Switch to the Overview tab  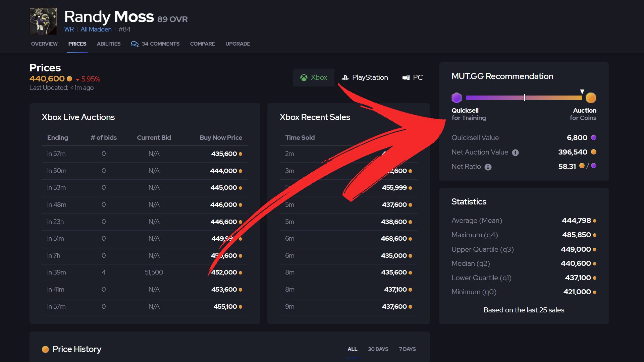click(x=44, y=44)
